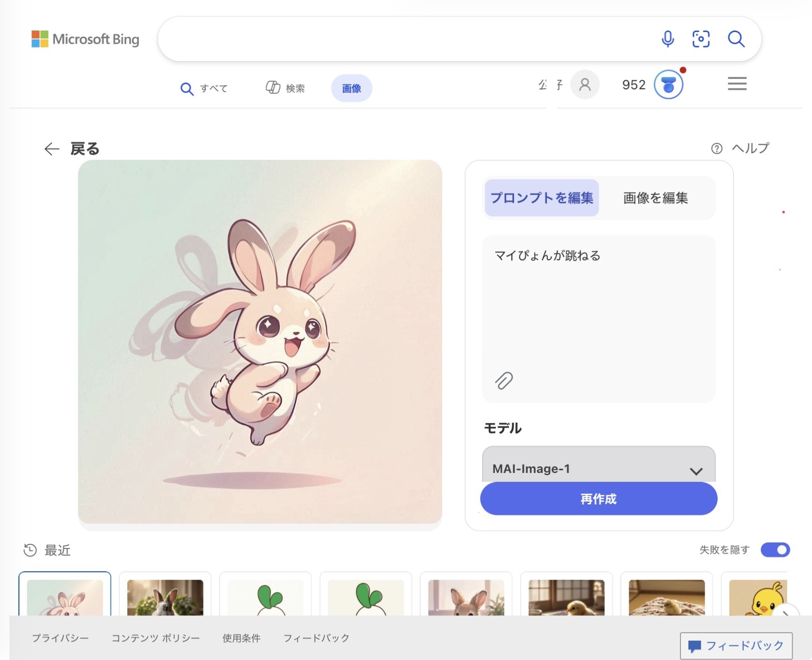Open visual search camera icon
Viewport: 812px width, 660px height.
(701, 39)
